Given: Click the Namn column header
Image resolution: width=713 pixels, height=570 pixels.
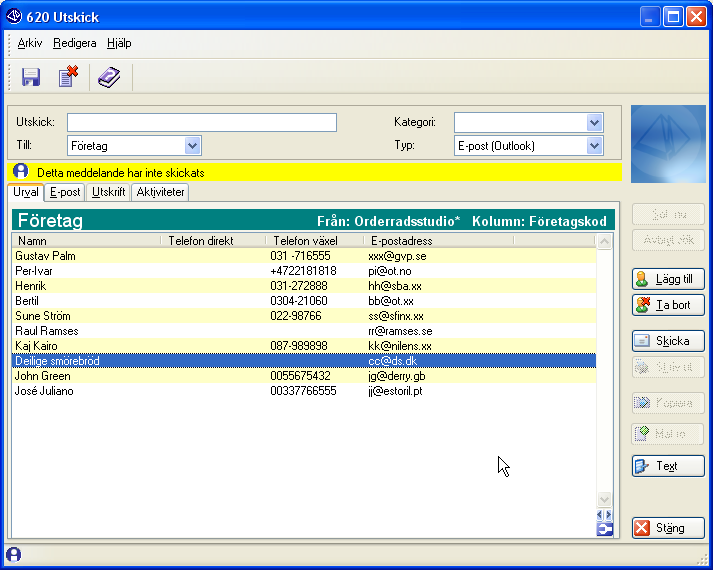Looking at the screenshot, I should tap(87, 240).
